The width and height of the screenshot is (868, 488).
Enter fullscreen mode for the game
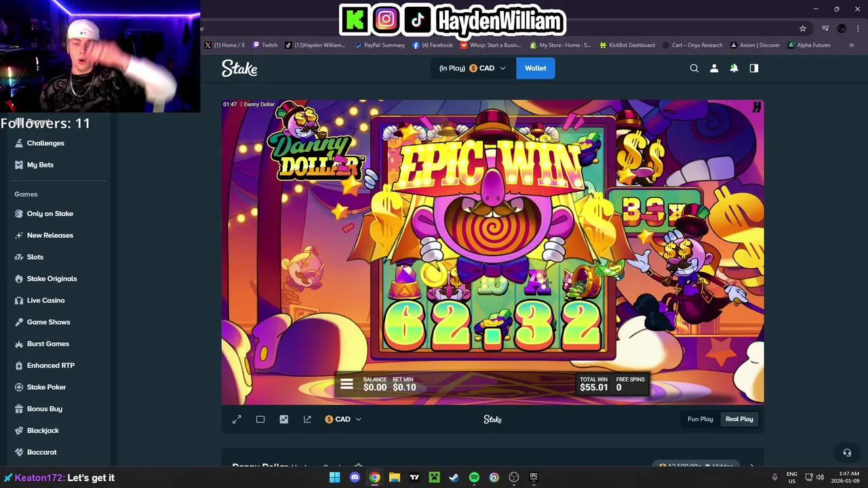[237, 420]
